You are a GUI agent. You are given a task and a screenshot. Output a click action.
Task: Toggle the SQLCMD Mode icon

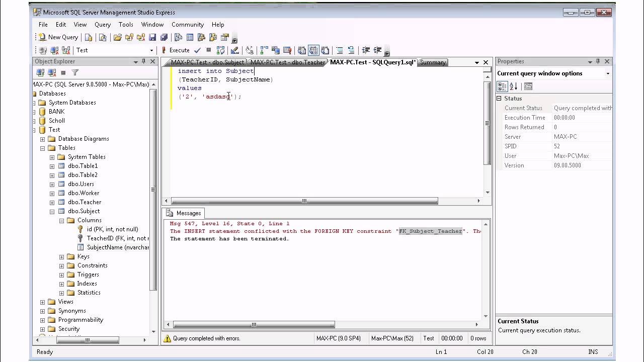[287, 50]
